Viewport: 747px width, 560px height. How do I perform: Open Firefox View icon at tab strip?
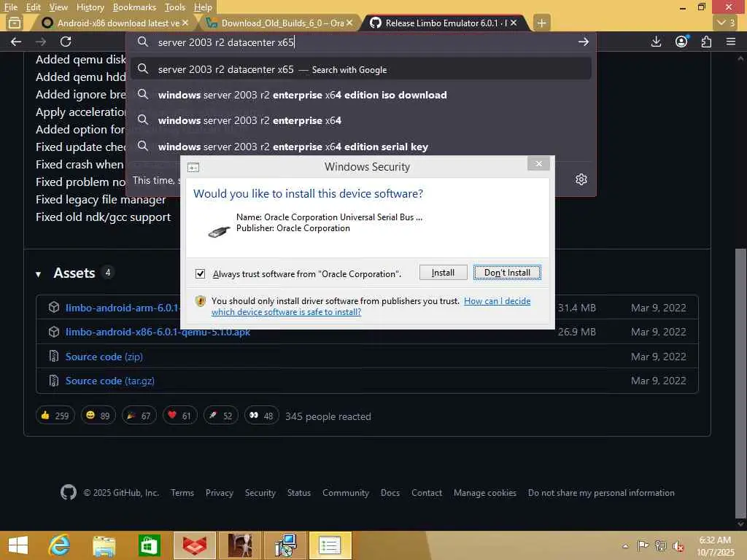(x=15, y=23)
